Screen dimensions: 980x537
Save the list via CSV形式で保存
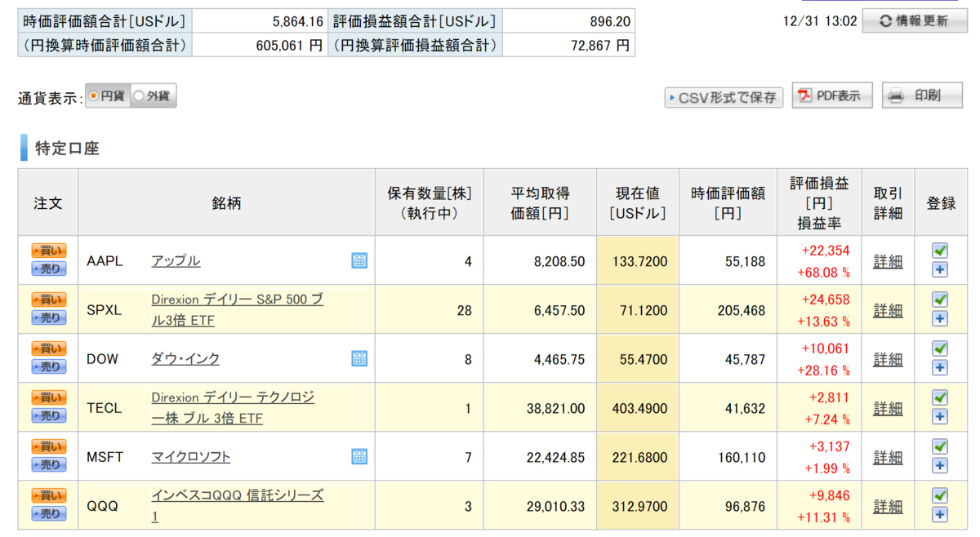[x=724, y=97]
